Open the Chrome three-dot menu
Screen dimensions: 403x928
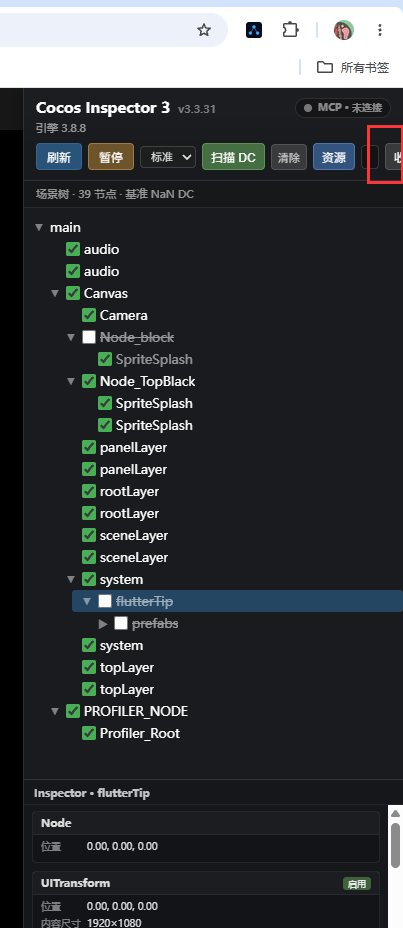380,30
